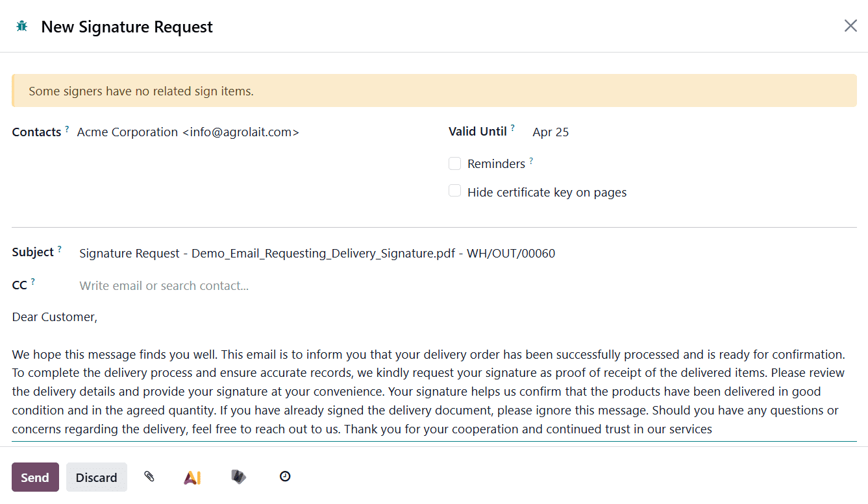Click the Reminders help question mark
The image size is (868, 504).
(x=532, y=159)
